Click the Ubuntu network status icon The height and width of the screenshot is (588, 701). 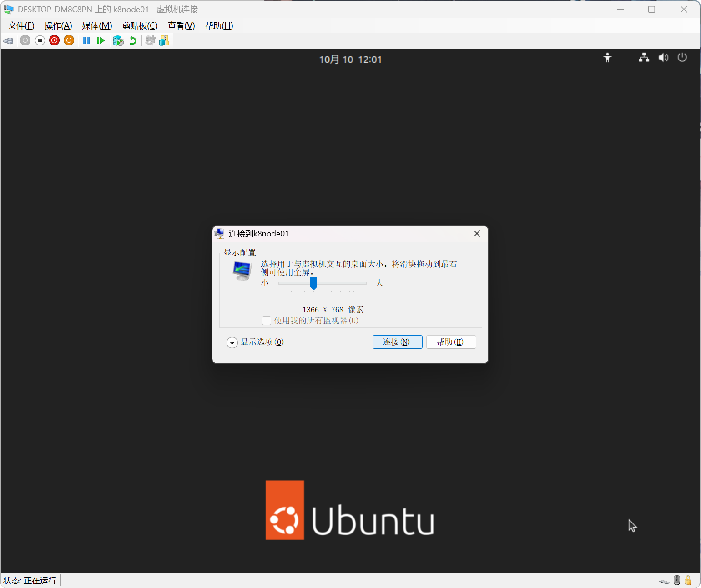pyautogui.click(x=644, y=58)
